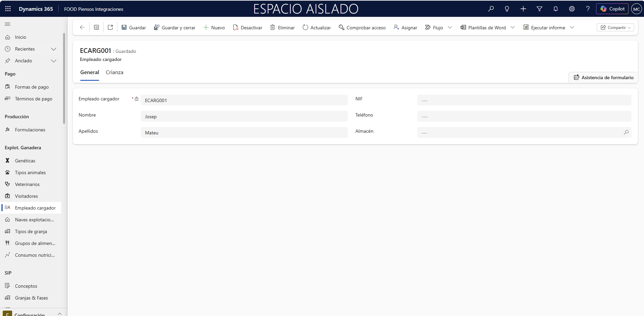Open the filter funnel icon

539,9
